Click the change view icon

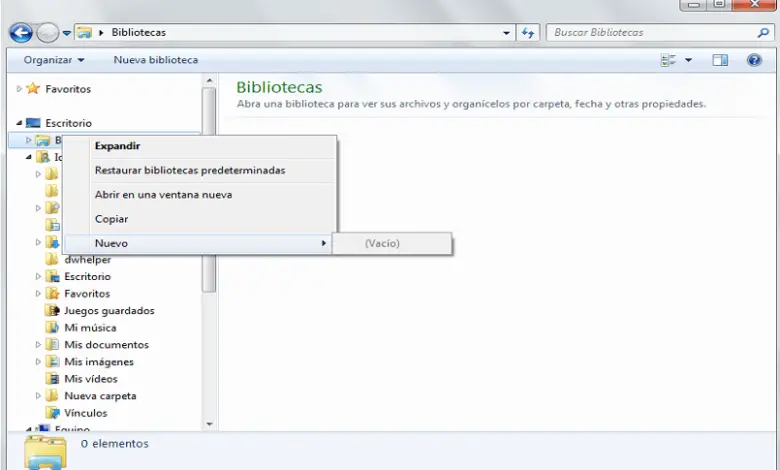[x=668, y=60]
